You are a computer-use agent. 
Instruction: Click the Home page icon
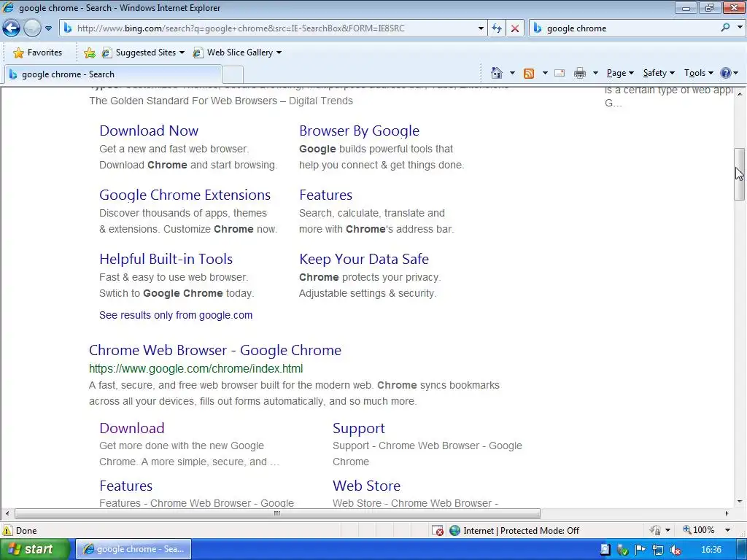pyautogui.click(x=496, y=73)
